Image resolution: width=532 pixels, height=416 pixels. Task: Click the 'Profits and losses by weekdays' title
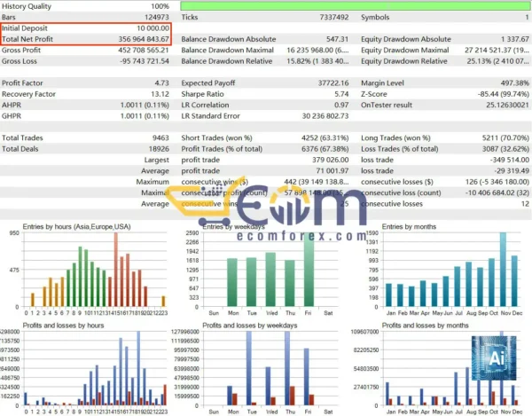click(x=250, y=326)
